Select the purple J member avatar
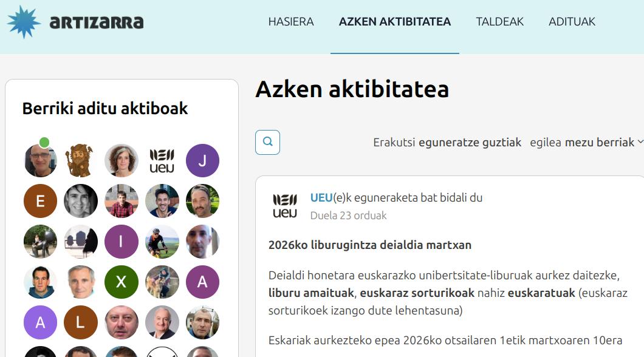The height and width of the screenshot is (357, 644). click(x=202, y=161)
